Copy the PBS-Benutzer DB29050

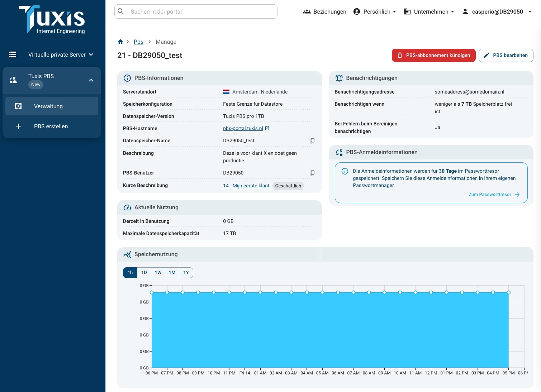coord(312,173)
